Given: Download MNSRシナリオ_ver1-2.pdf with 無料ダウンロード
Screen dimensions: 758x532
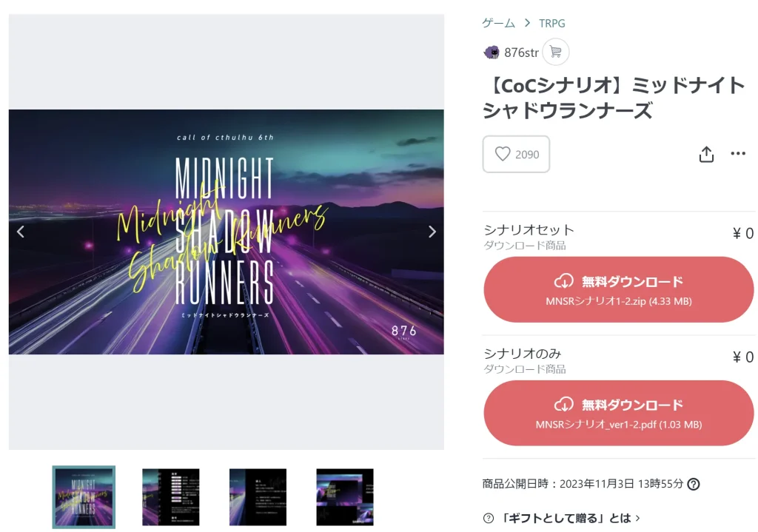Looking at the screenshot, I should tap(618, 413).
